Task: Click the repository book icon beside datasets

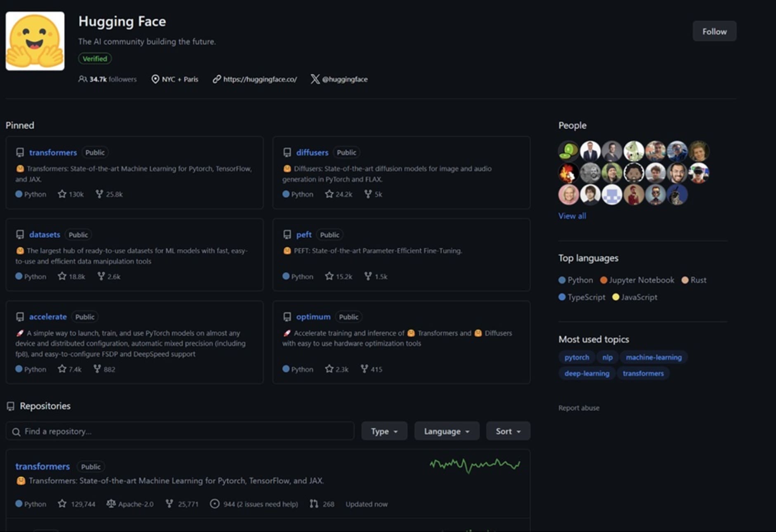Action: point(20,234)
